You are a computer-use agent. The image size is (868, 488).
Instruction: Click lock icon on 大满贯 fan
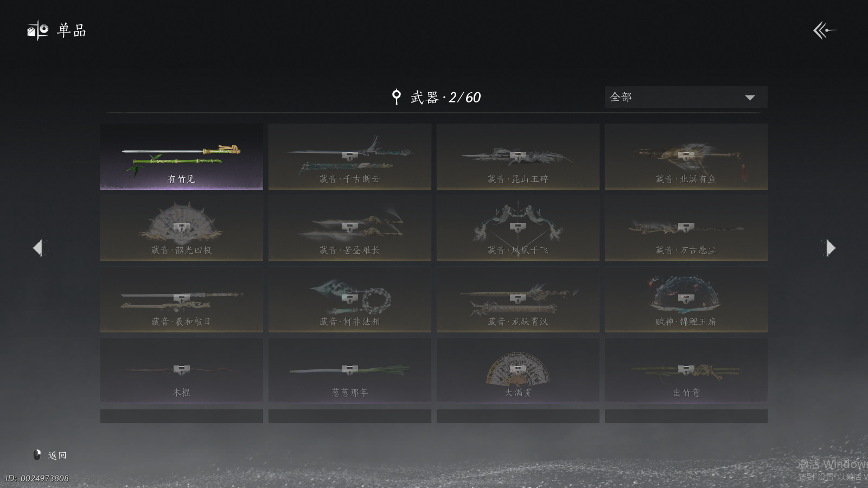518,369
